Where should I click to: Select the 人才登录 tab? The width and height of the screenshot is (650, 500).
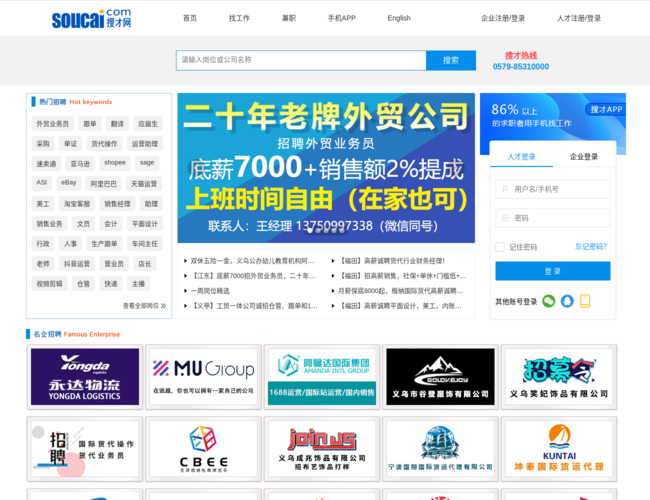[x=521, y=157]
